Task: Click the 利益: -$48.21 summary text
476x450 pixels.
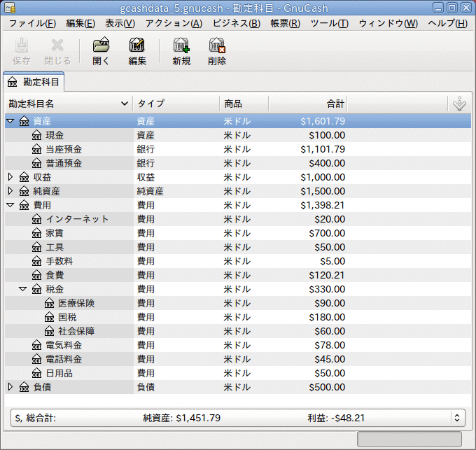Action: point(336,418)
